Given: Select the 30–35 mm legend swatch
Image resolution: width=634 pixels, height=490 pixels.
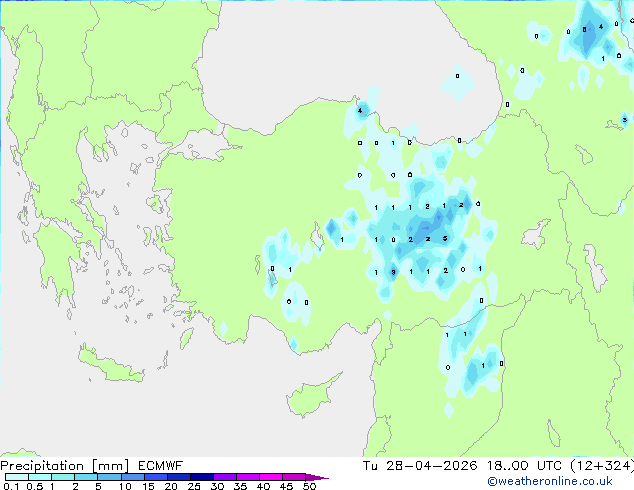Looking at the screenshot, I should (225, 477).
